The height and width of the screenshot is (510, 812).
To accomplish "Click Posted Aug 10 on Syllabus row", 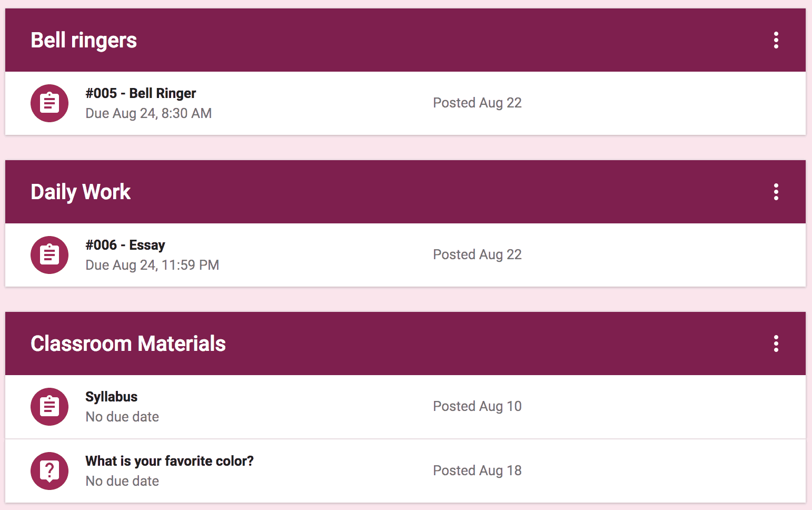I will [x=477, y=406].
